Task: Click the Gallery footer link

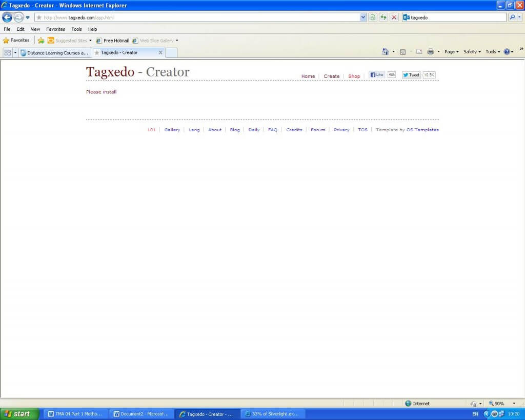Action: pyautogui.click(x=172, y=130)
